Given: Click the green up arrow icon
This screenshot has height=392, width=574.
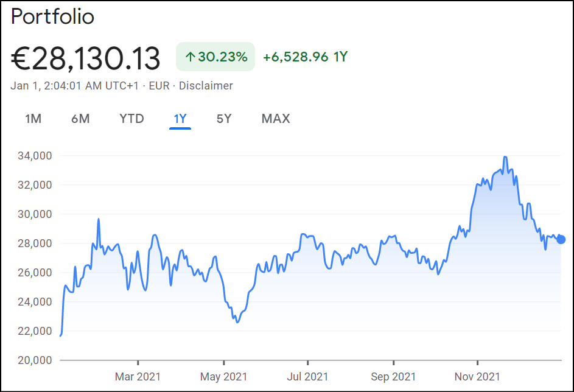Looking at the screenshot, I should 190,57.
